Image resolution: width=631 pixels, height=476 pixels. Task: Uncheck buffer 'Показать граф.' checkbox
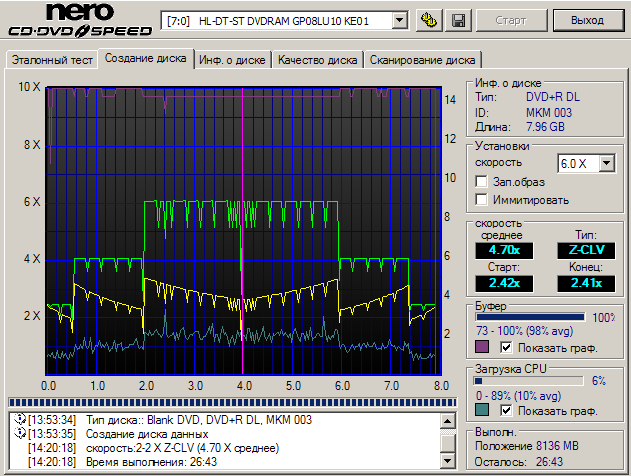pos(507,348)
